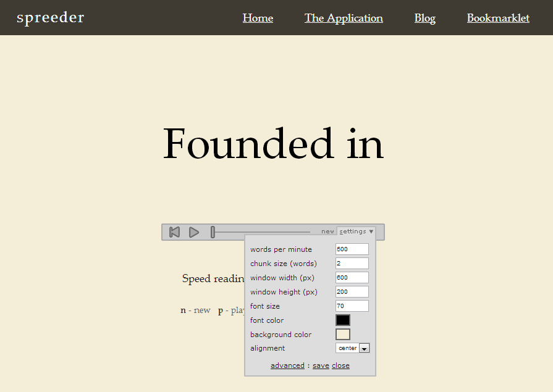Close the settings panel

click(340, 365)
